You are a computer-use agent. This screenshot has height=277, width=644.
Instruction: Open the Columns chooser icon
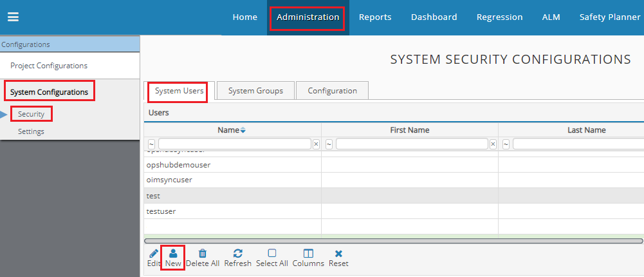[308, 254]
